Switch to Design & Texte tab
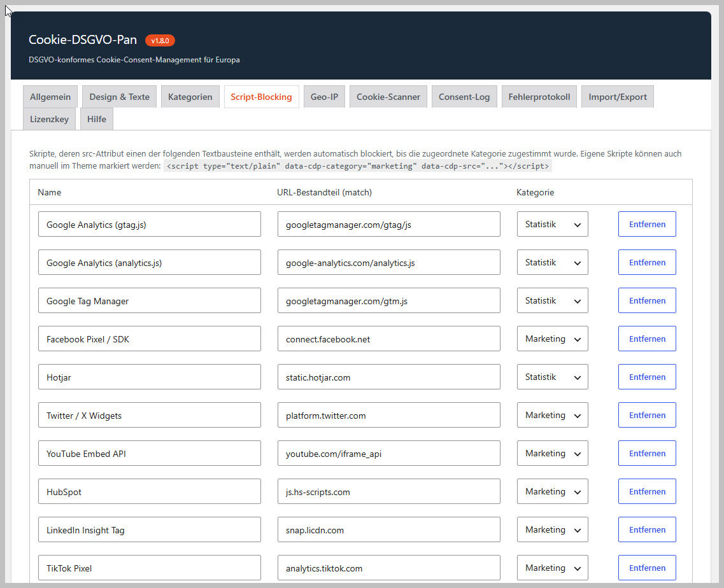 119,97
